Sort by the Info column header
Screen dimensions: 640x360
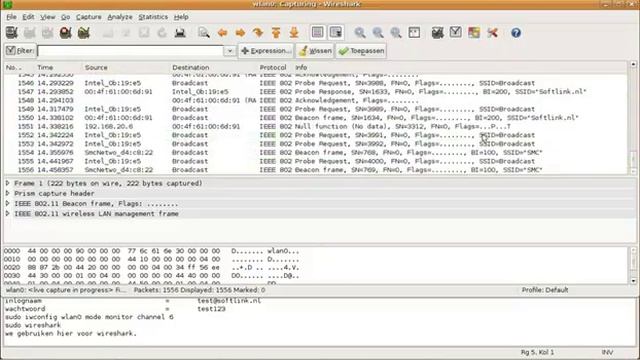[460, 67]
